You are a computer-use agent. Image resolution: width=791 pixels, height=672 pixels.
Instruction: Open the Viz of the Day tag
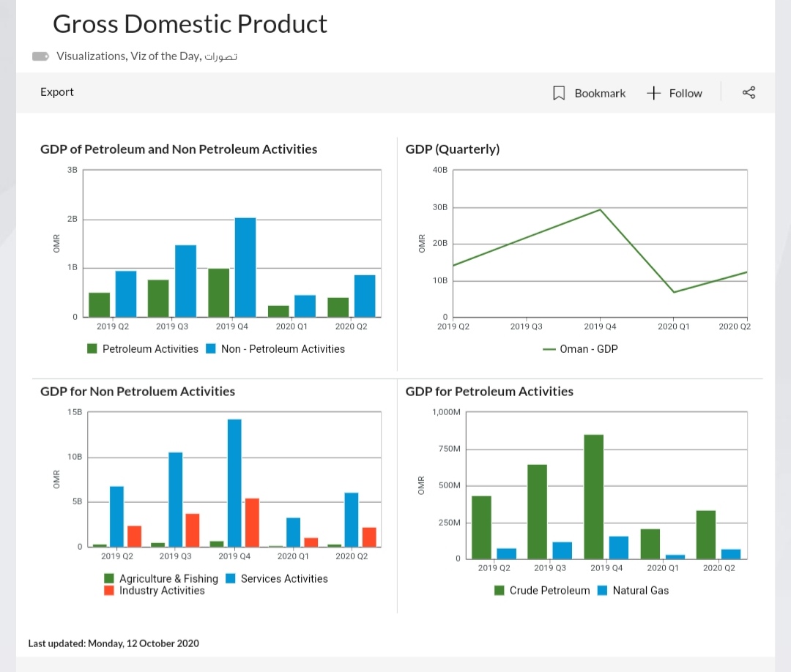coord(165,56)
